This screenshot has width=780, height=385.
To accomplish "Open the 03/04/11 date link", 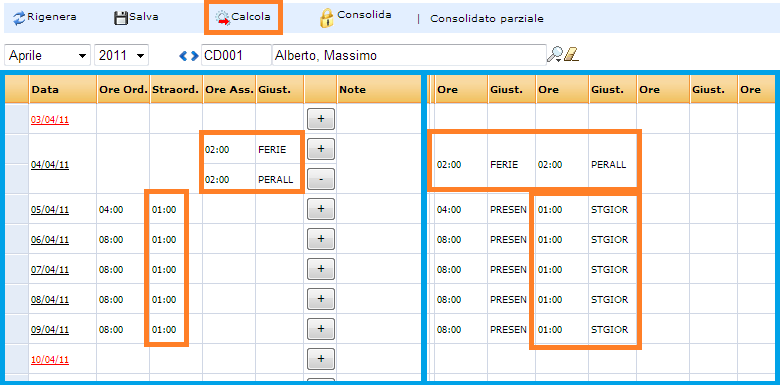I will 50,120.
